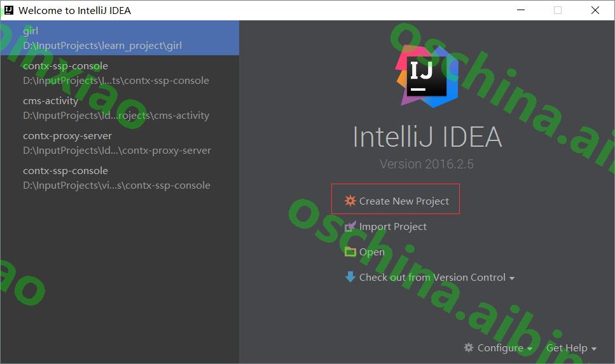
Task: Click the Import Project icon
Action: pyautogui.click(x=350, y=227)
